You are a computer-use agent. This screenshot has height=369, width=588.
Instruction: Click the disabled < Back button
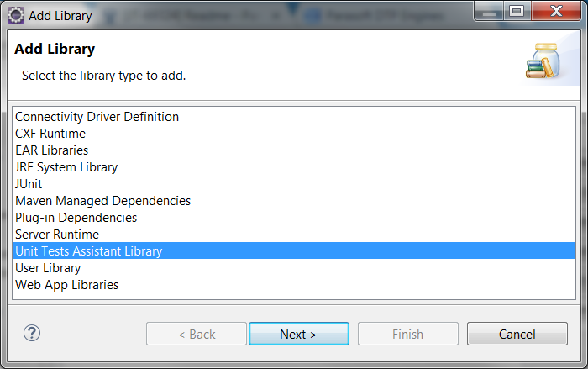197,334
